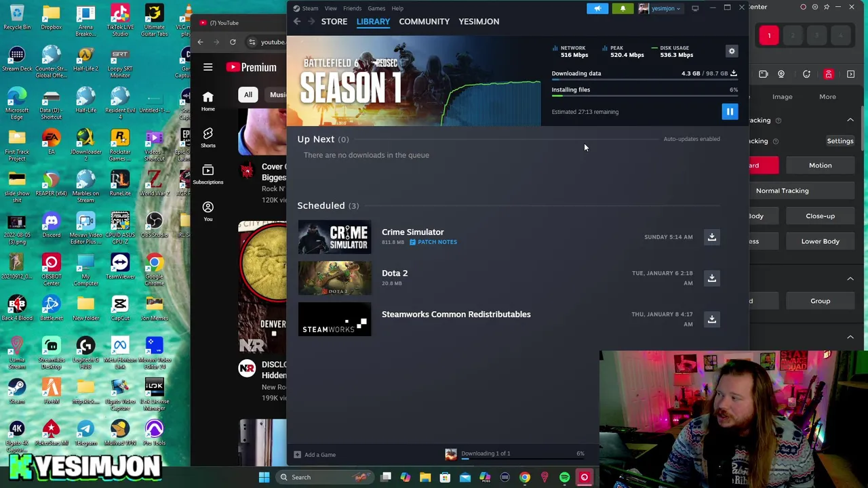Select the Crime Simulator thumbnail
Image resolution: width=868 pixels, height=488 pixels.
335,237
